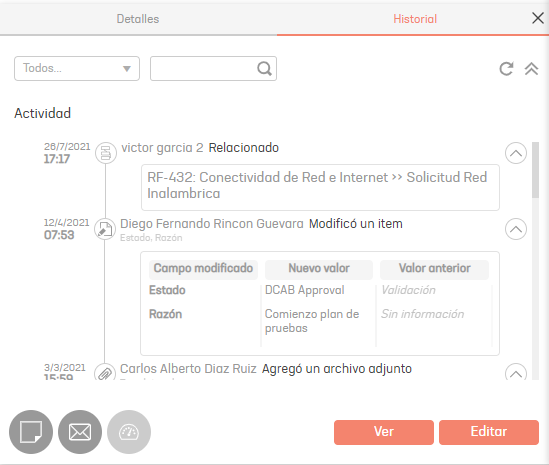Click the search magnifier icon
The width and height of the screenshot is (549, 465).
tap(264, 69)
